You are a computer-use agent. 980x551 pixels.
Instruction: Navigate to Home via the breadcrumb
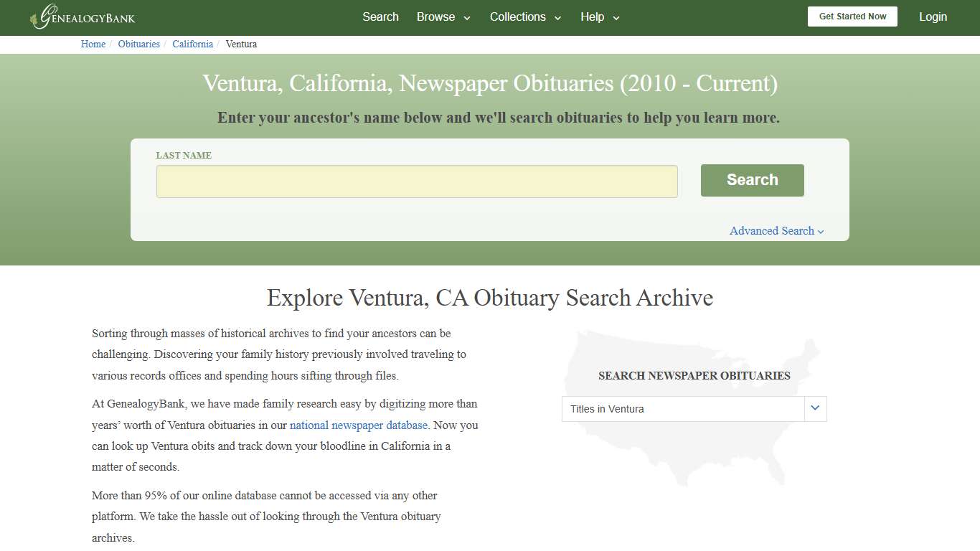click(93, 44)
